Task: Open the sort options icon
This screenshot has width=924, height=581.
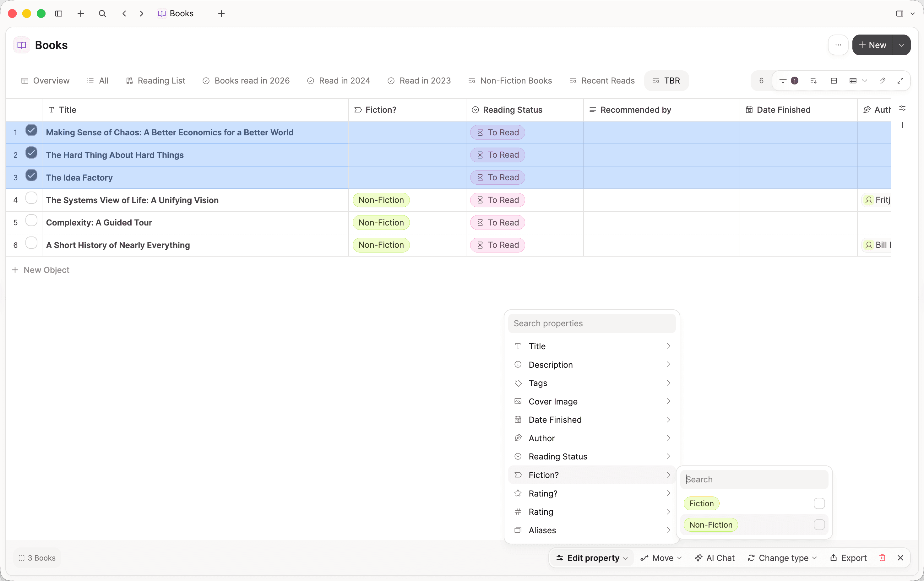Action: click(813, 81)
